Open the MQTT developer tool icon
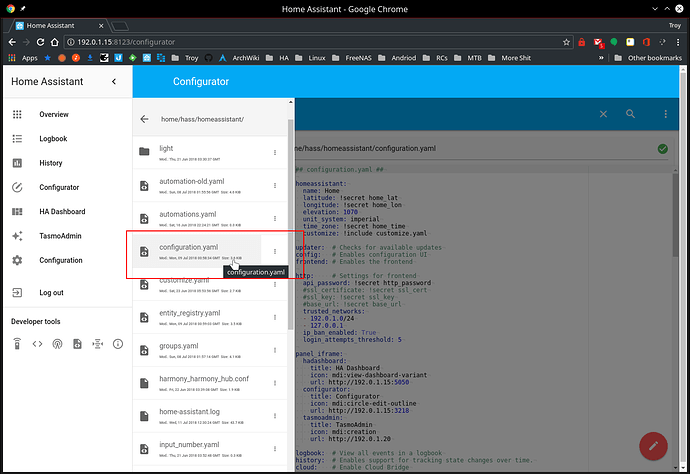Image resolution: width=690 pixels, height=474 pixels. pyautogui.click(x=98, y=344)
